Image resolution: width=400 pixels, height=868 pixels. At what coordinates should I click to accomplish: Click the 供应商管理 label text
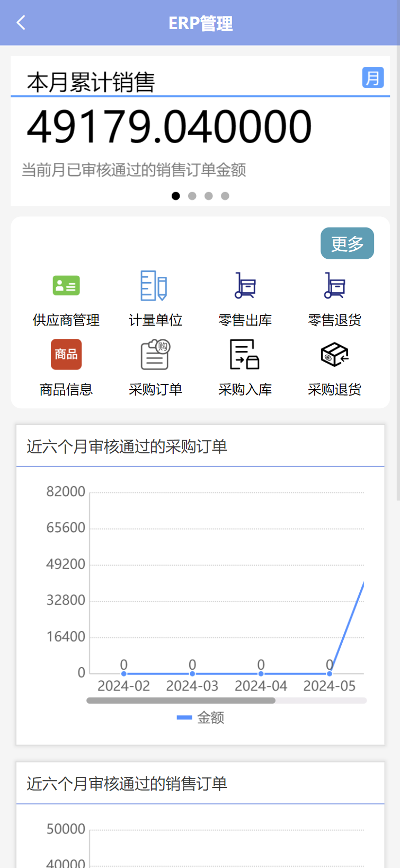66,320
